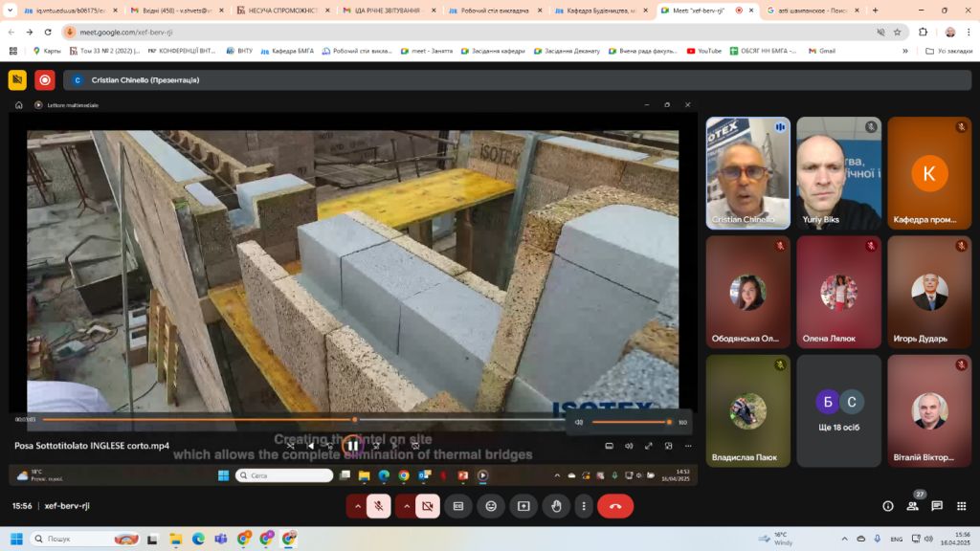Show the participants list icon
The image size is (980, 551).
click(912, 506)
